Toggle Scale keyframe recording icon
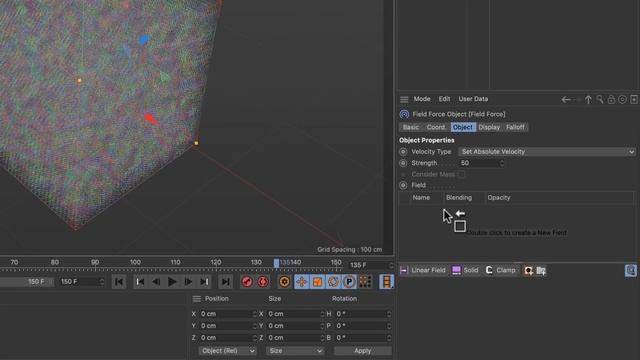This screenshot has height=360, width=640. pos(317,282)
